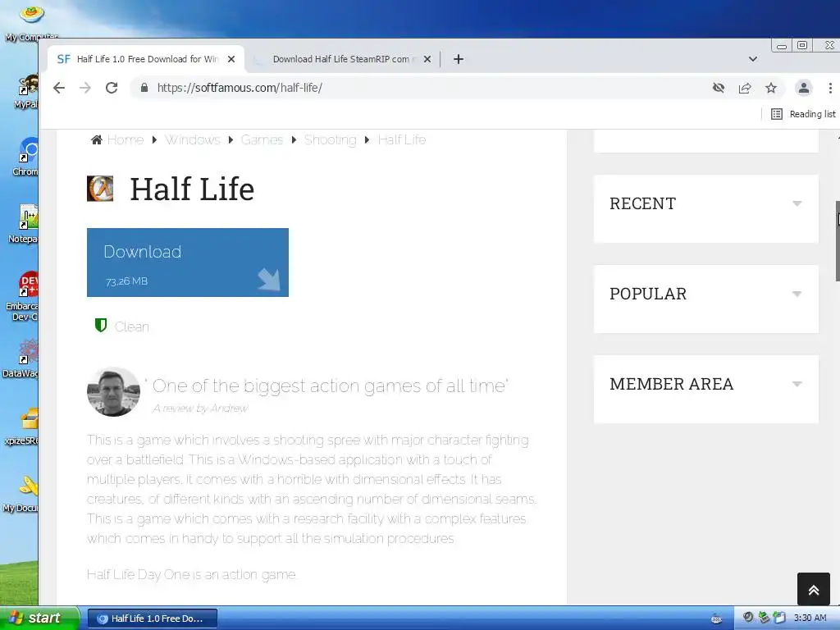Image resolution: width=840 pixels, height=630 pixels.
Task: Click the reviewer Andrew's photo
Action: point(113,392)
